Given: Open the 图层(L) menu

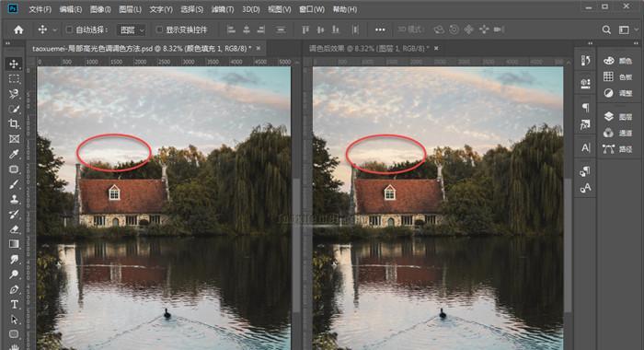Looking at the screenshot, I should (130, 9).
